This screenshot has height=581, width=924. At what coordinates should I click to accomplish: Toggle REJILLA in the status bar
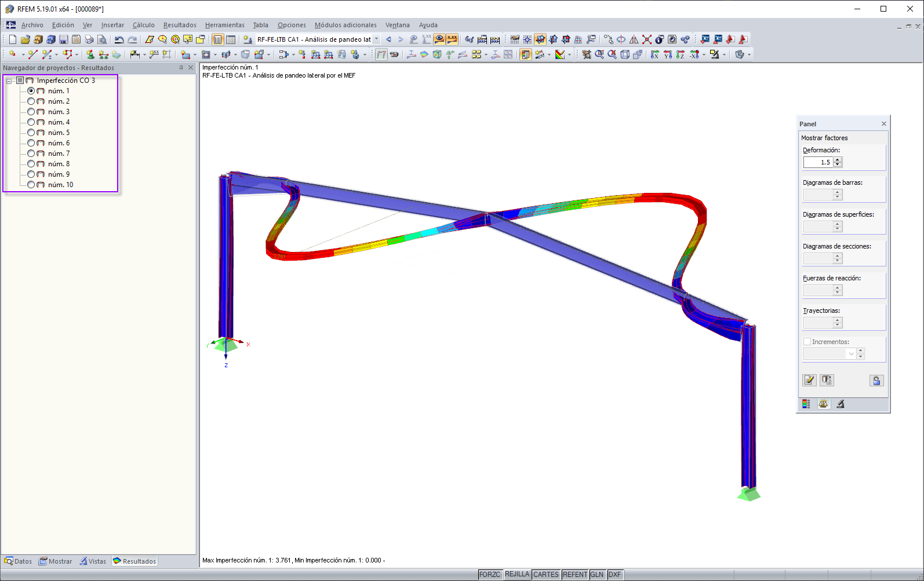[x=517, y=575]
